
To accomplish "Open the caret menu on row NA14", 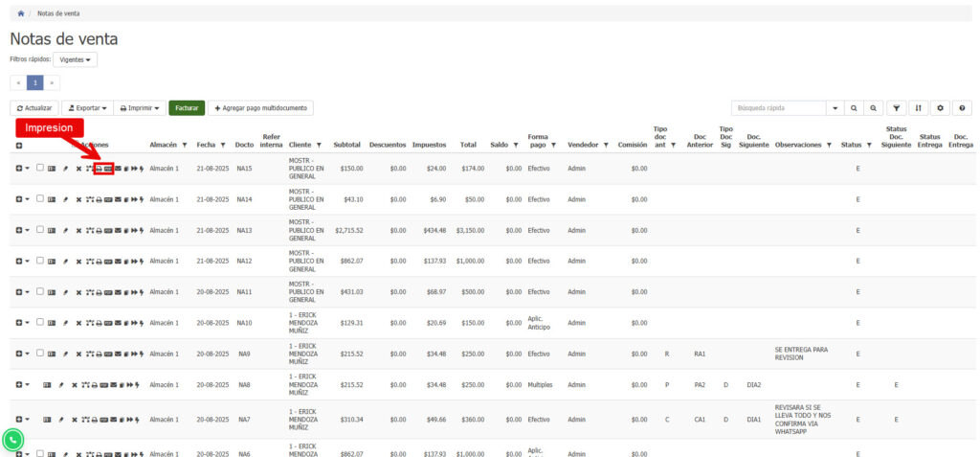I will [28, 199].
